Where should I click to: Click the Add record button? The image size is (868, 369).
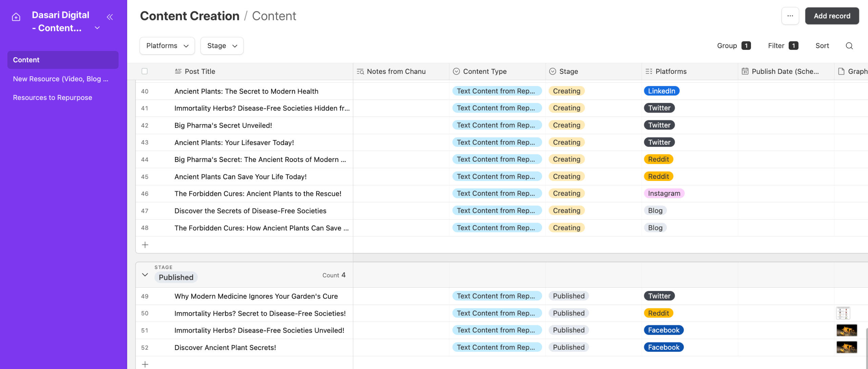point(832,16)
